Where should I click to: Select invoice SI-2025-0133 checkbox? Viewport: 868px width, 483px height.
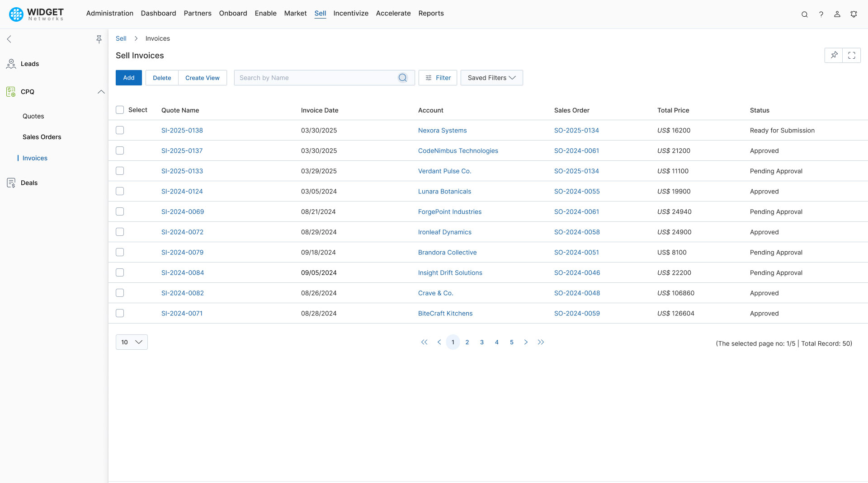point(120,171)
